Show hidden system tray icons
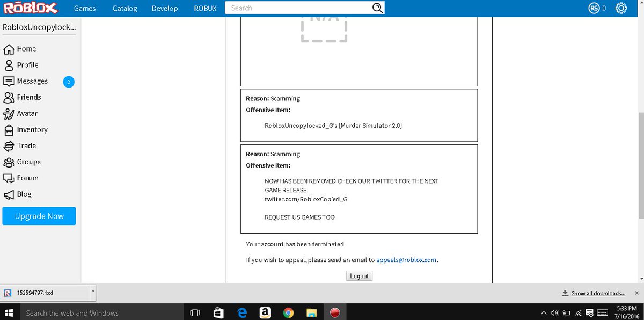Screen dimensions: 644x320 tap(544, 312)
